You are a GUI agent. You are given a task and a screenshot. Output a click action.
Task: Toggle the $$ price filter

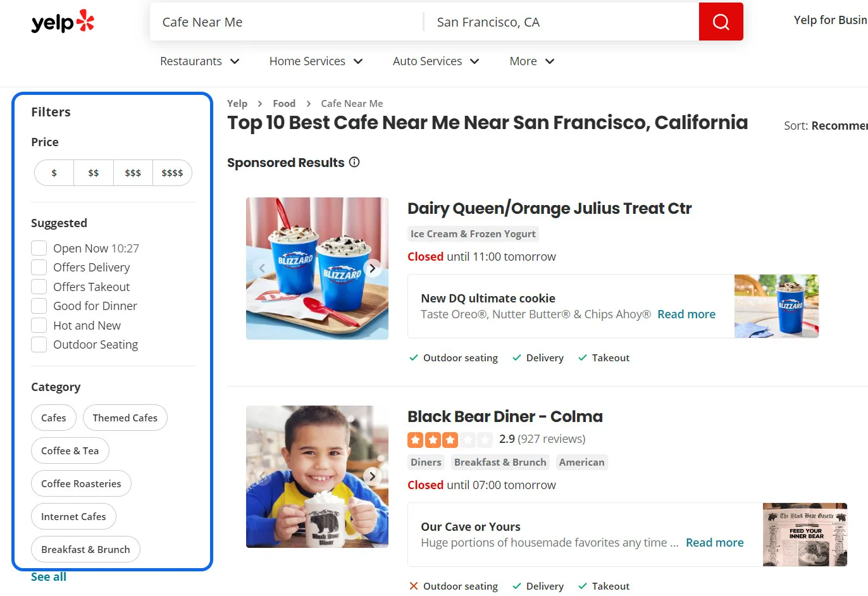tap(93, 172)
